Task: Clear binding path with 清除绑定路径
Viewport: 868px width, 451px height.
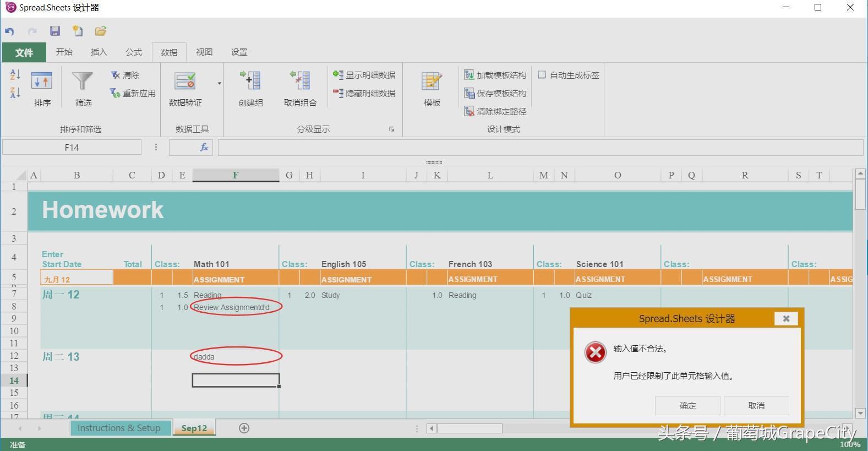Action: pos(495,111)
